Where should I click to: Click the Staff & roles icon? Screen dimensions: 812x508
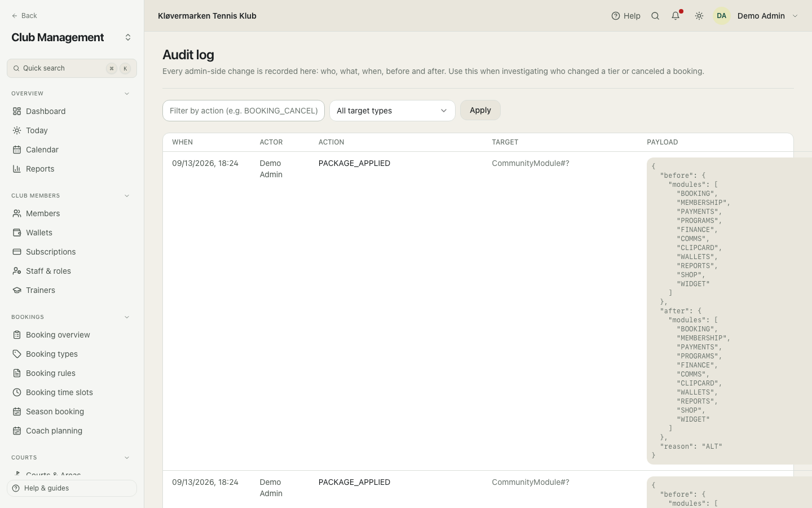click(x=17, y=271)
